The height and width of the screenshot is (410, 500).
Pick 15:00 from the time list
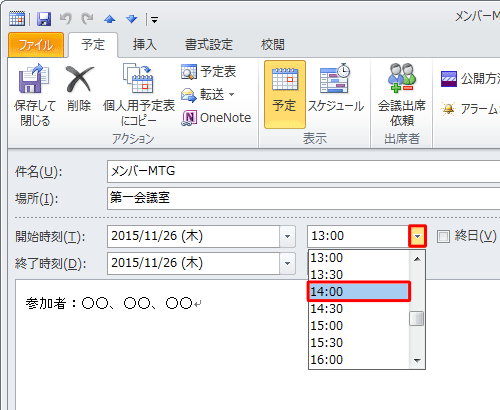pos(359,326)
